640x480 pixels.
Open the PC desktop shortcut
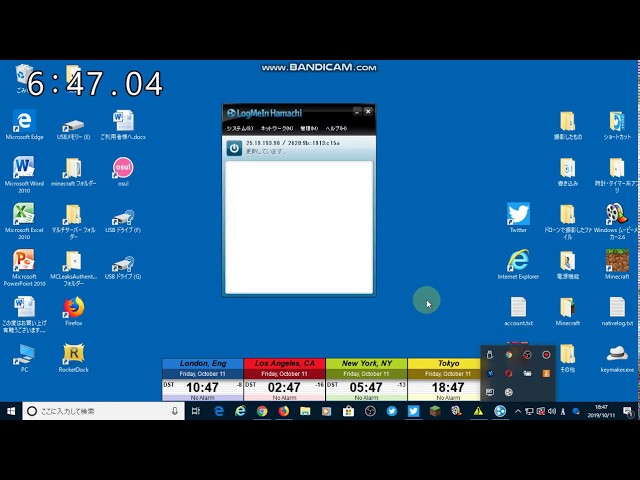(24, 358)
